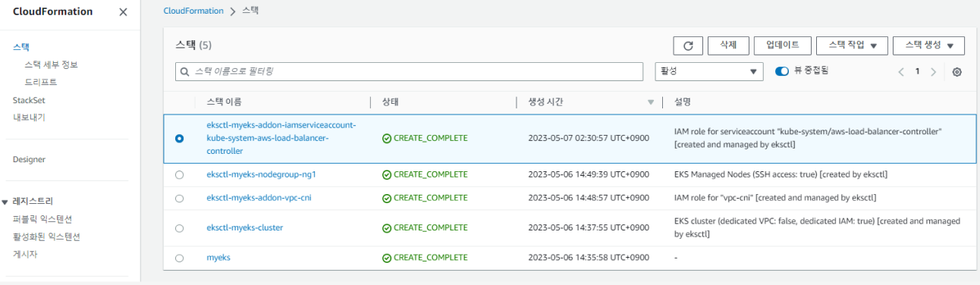Open Designer in sidebar
This screenshot has height=285, width=980.
click(x=29, y=159)
